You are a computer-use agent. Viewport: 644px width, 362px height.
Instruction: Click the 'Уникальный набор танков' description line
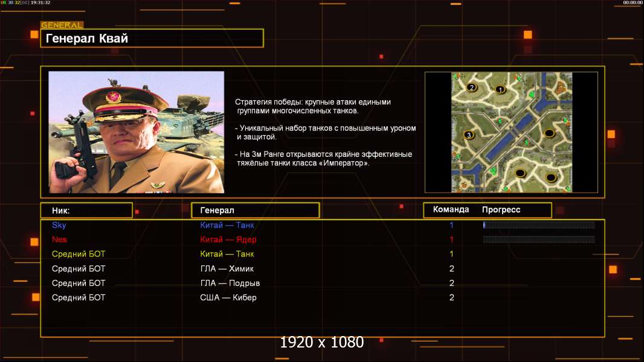click(x=326, y=132)
